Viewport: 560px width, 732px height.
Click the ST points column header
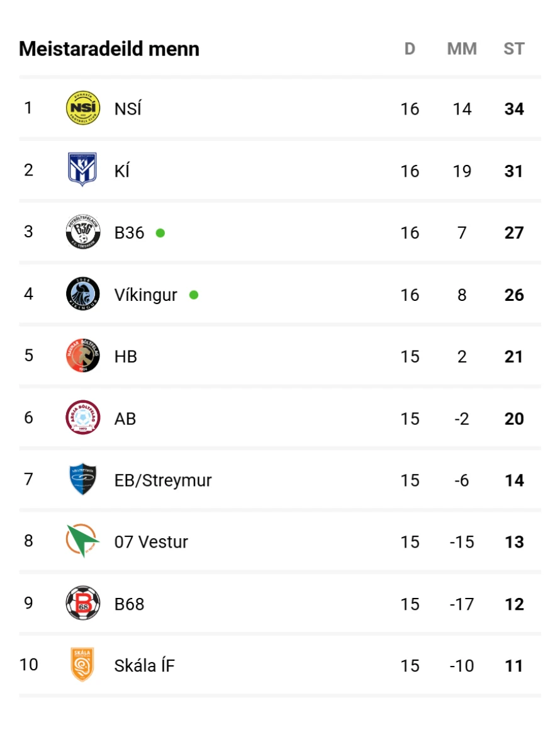[x=514, y=48]
